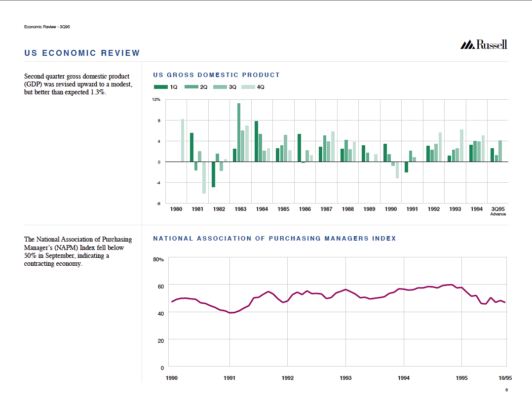Click the paragraph about second quarter GDP

click(77, 84)
